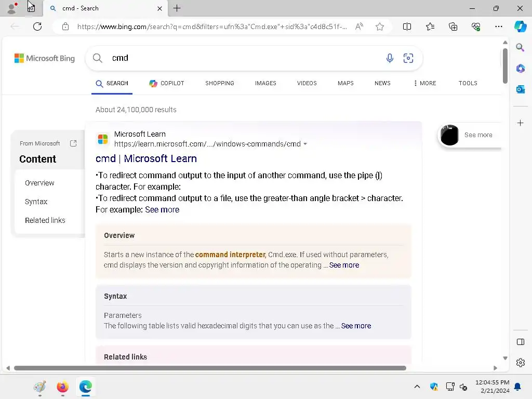Click the address bar URL
This screenshot has width=532, height=399.
click(x=212, y=26)
